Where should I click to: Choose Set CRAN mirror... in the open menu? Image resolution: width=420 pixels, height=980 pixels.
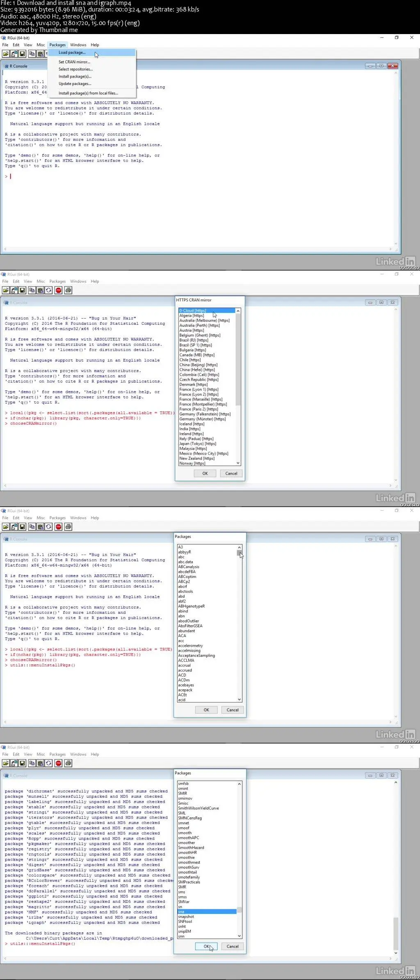91,62
